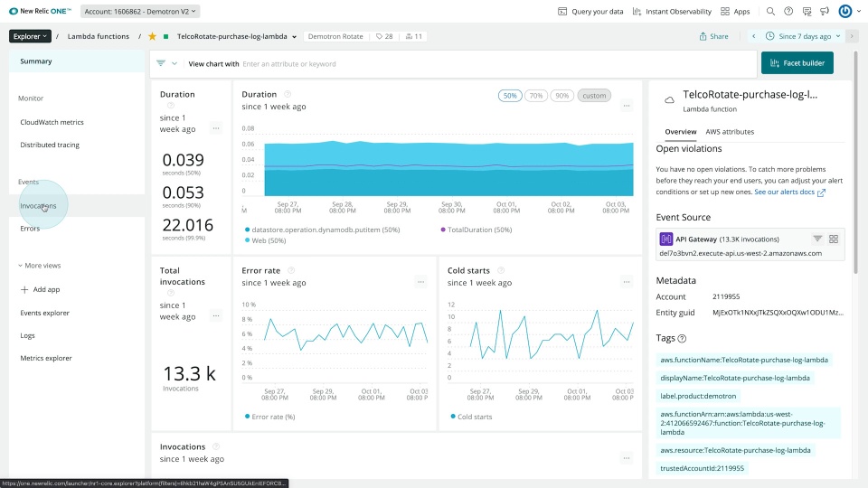Viewport: 868px width, 488px height.
Task: Open the Invocations chart ellipsis menu
Action: 626,457
